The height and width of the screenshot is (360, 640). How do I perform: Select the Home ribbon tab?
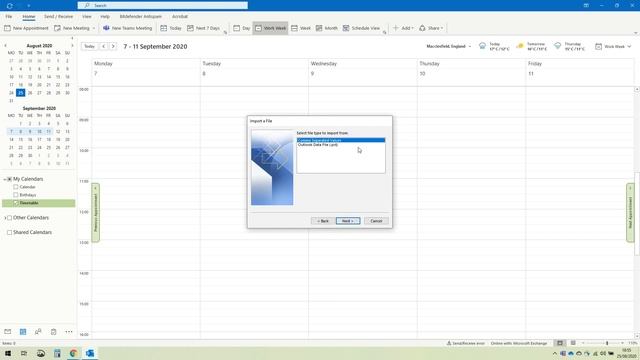[x=29, y=16]
